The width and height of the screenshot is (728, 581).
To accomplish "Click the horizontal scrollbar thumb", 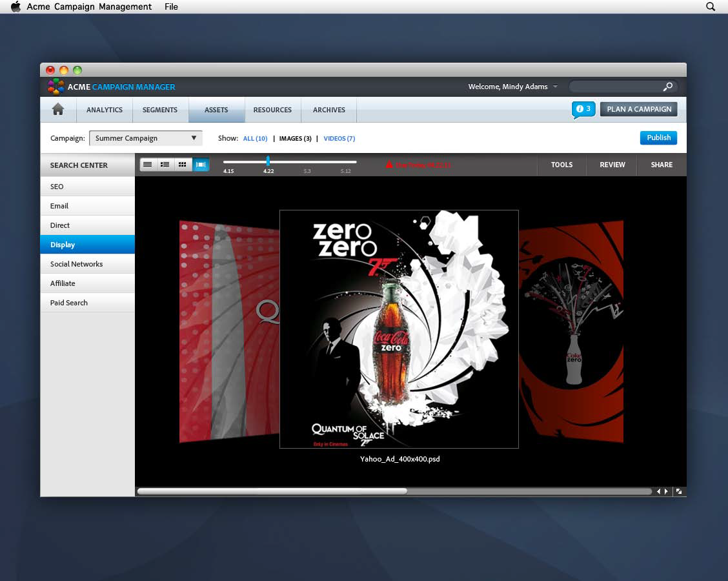I will point(272,491).
